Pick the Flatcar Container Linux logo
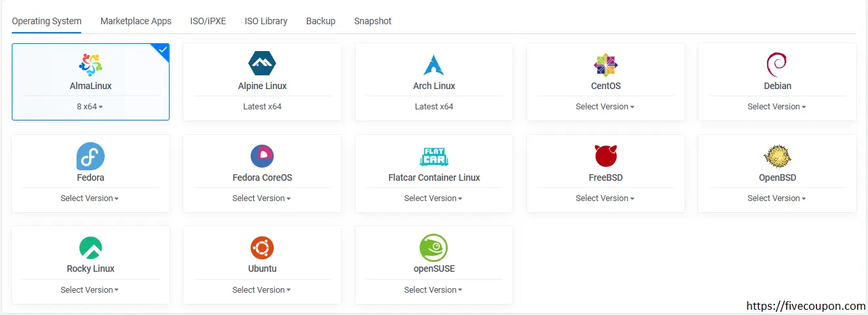 (434, 157)
